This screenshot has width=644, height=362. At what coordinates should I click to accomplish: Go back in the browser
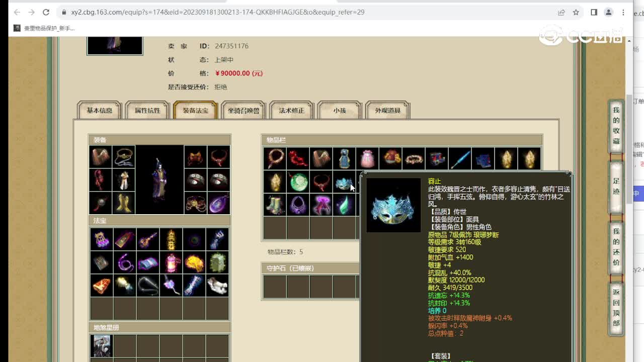[x=17, y=12]
